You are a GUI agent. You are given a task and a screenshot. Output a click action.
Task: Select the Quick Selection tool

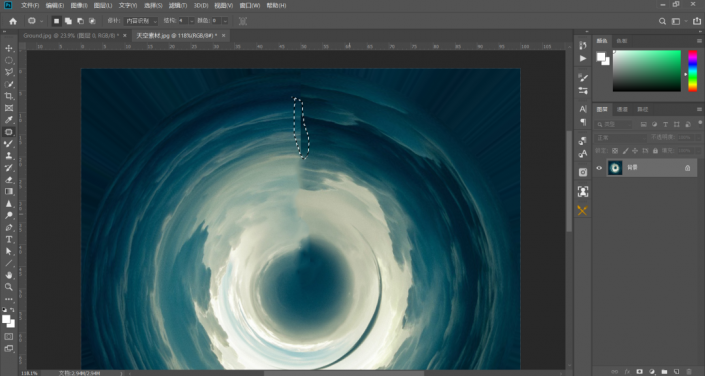(x=9, y=84)
